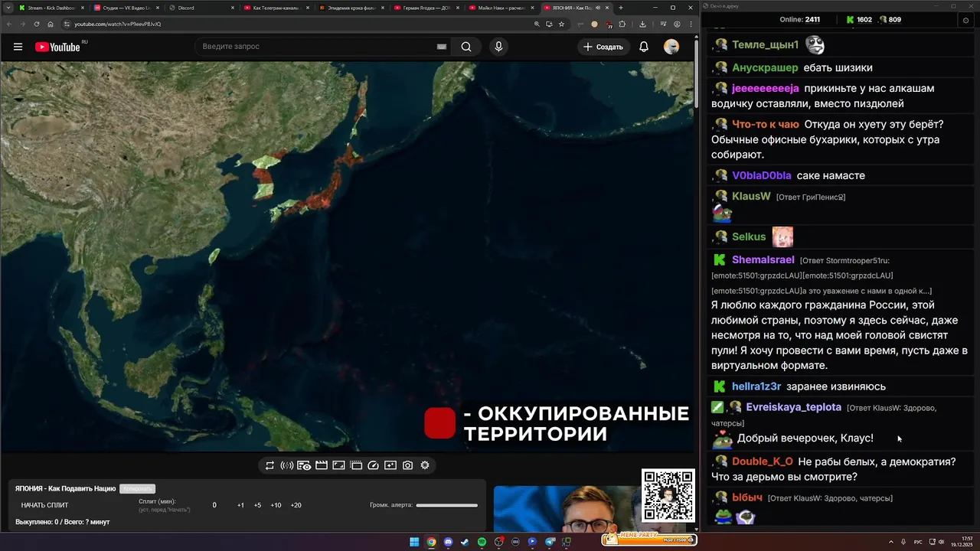
Task: Click the magnifier search button
Action: (x=466, y=47)
